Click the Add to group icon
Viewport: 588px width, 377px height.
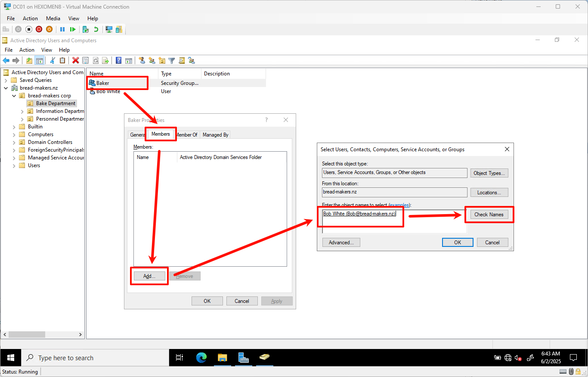[x=192, y=60]
